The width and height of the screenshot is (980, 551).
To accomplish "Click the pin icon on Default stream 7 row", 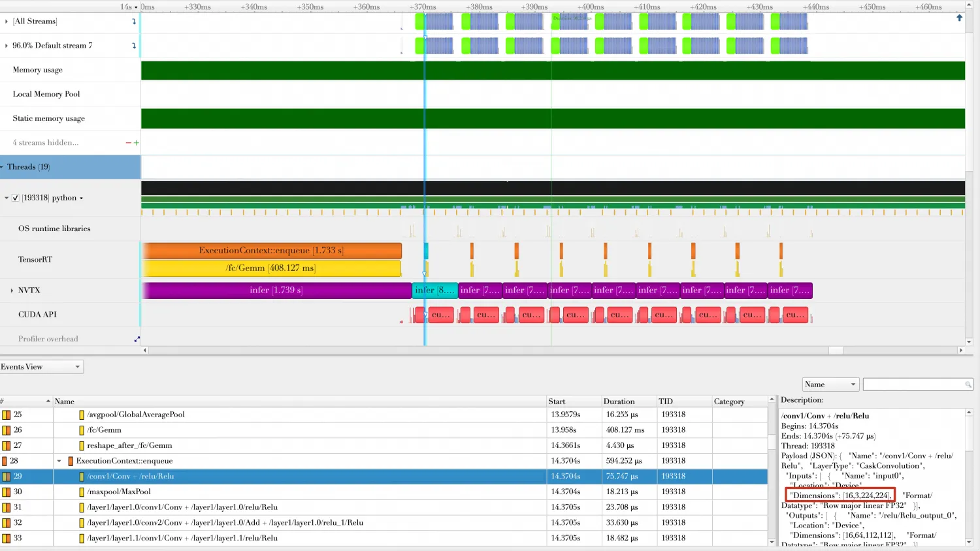I will tap(134, 46).
